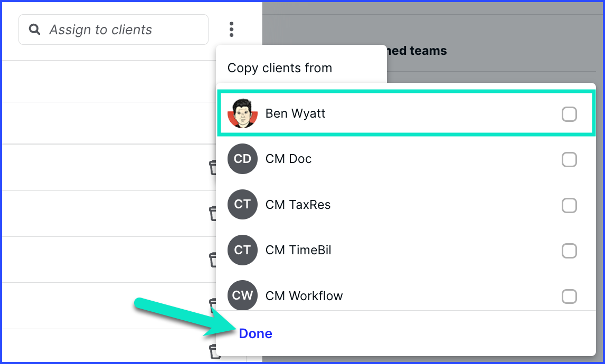
Task: Click the Done link
Action: tap(256, 333)
